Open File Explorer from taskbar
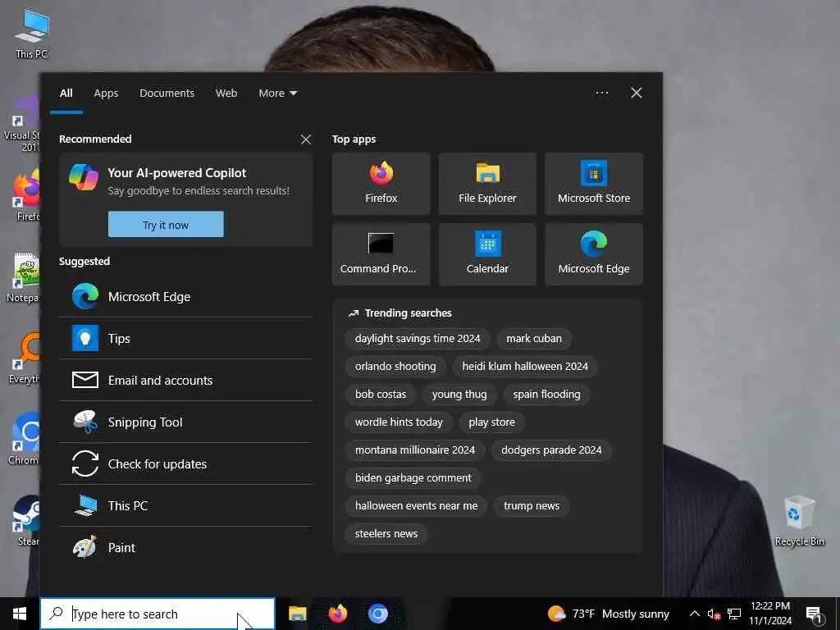 coord(297,614)
